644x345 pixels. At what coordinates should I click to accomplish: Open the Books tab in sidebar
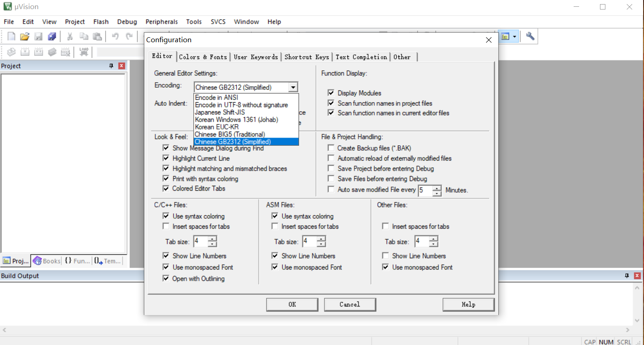(x=46, y=261)
